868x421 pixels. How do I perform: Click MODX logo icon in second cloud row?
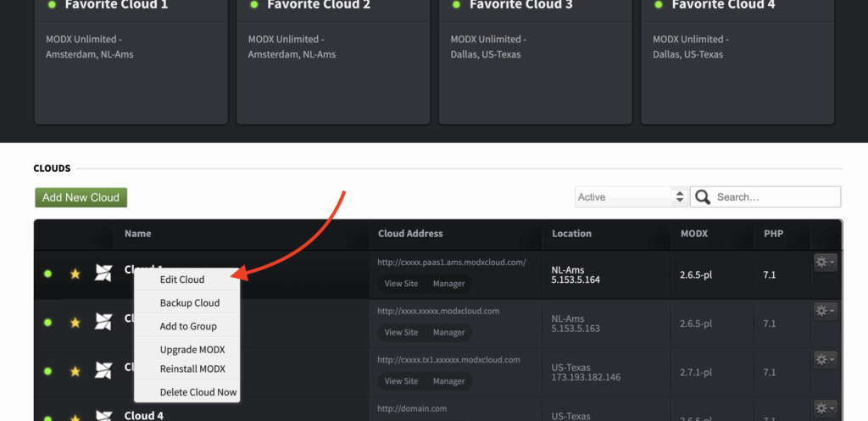click(x=103, y=321)
